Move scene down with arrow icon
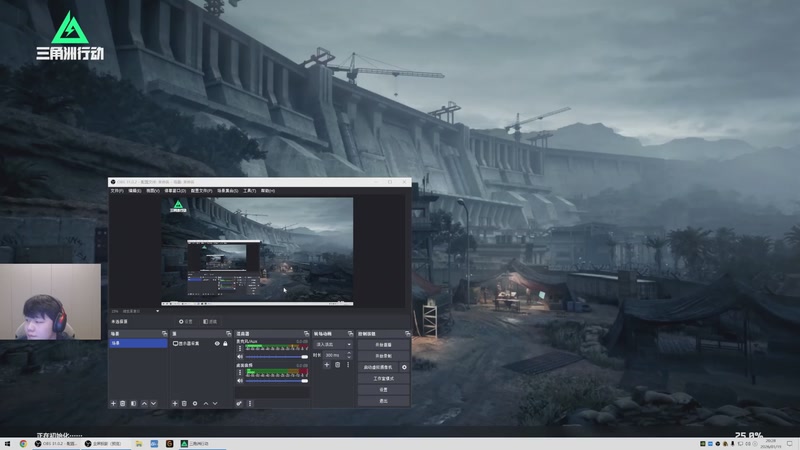This screenshot has width=800, height=450. (x=153, y=404)
